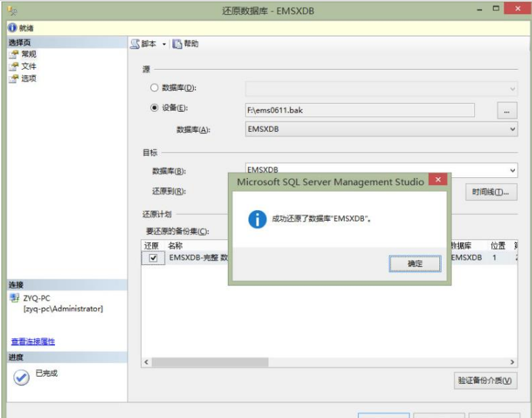Open the Files (文件) page

(28, 66)
